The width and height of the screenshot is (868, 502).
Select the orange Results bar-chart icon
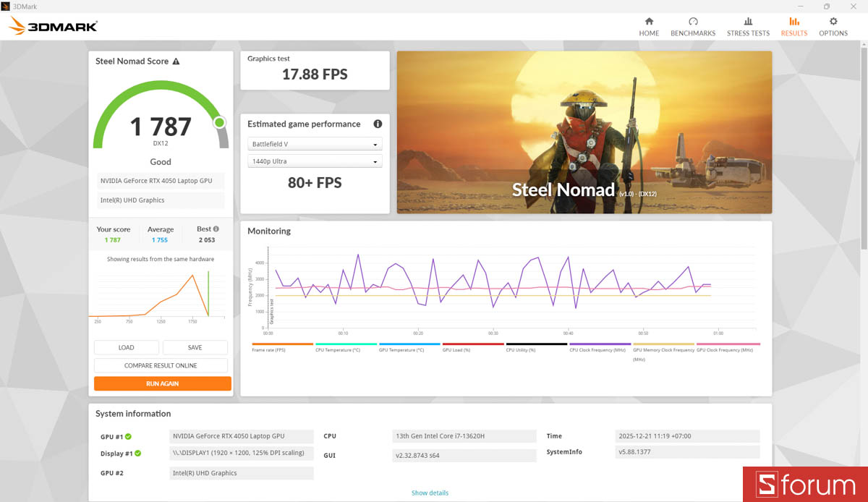(x=793, y=22)
